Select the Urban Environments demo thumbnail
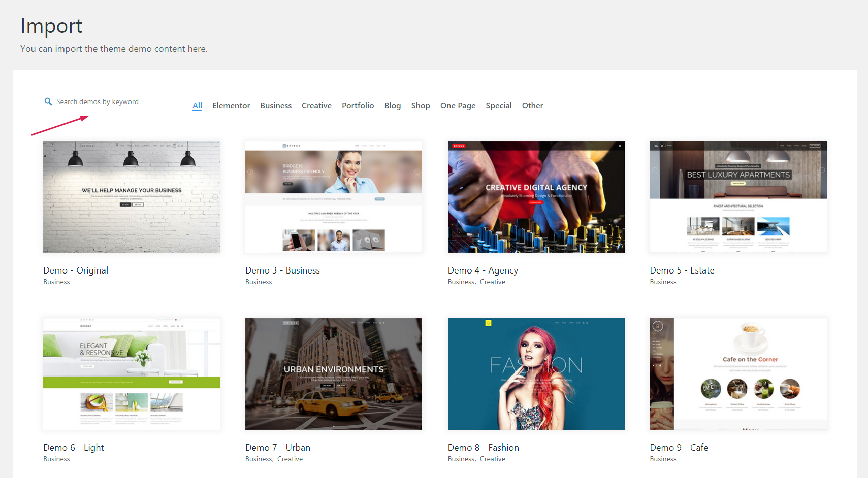 click(x=334, y=374)
